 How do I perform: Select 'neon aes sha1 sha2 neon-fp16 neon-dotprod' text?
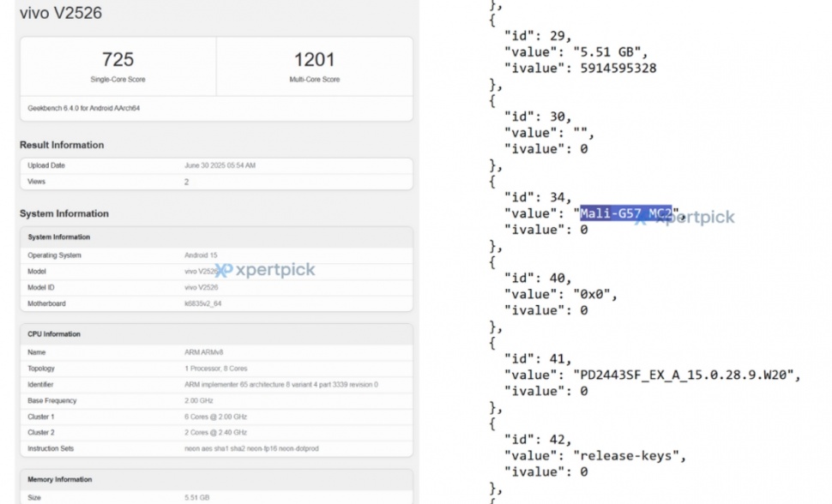coord(251,449)
